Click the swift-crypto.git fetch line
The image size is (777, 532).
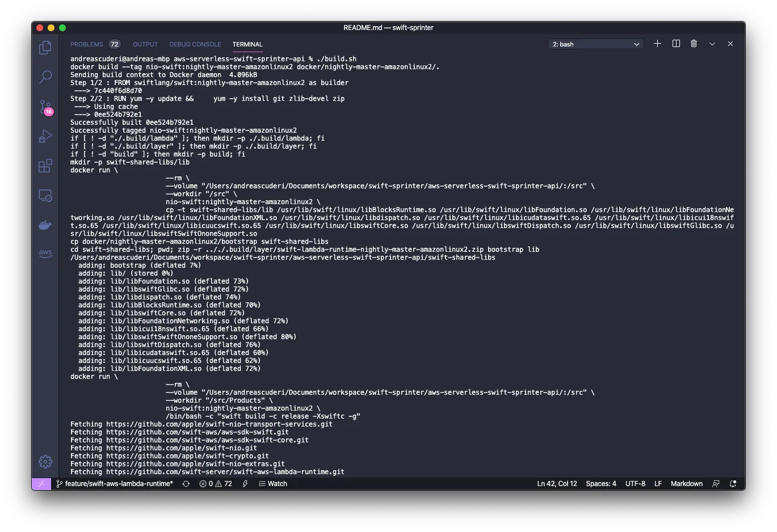[170, 456]
